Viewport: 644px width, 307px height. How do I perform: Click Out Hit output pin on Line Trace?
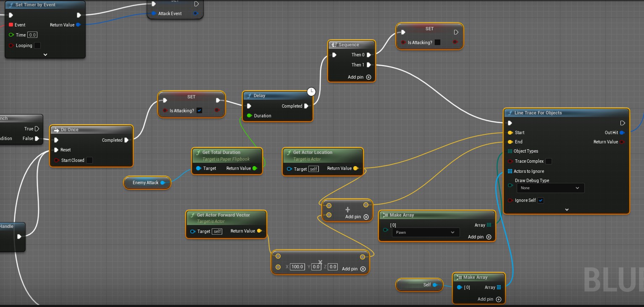pos(622,133)
